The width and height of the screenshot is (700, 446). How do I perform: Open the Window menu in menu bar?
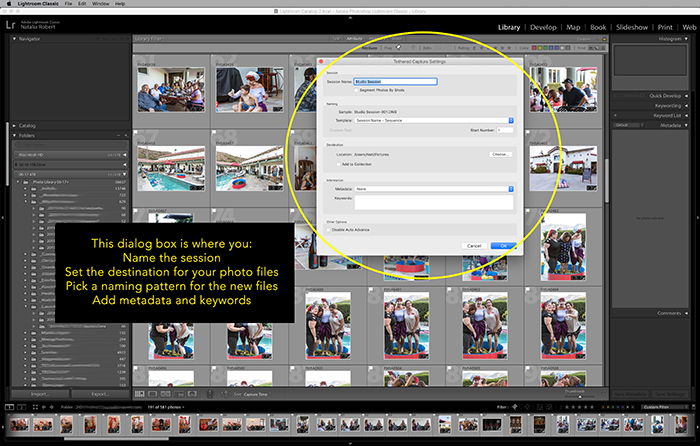pyautogui.click(x=100, y=4)
